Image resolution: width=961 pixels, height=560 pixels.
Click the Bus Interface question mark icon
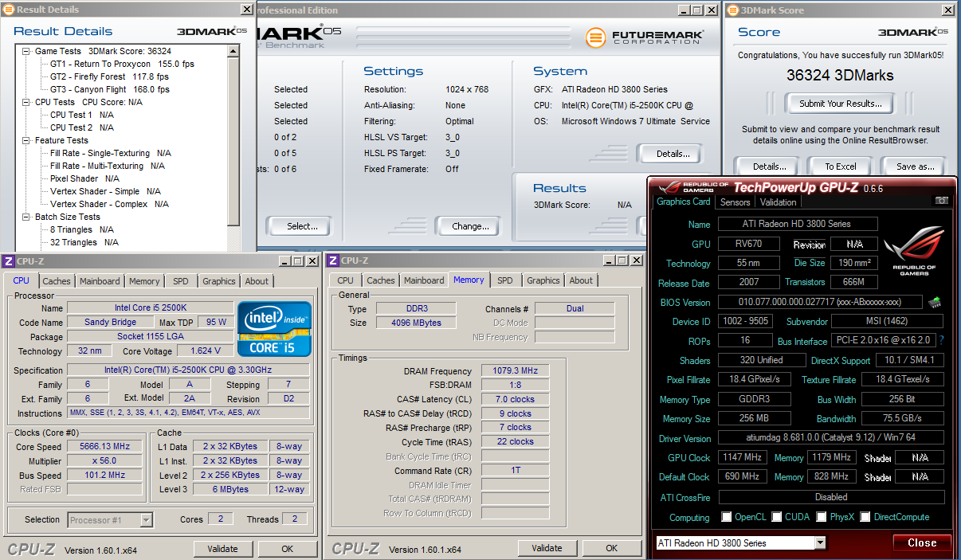point(941,341)
